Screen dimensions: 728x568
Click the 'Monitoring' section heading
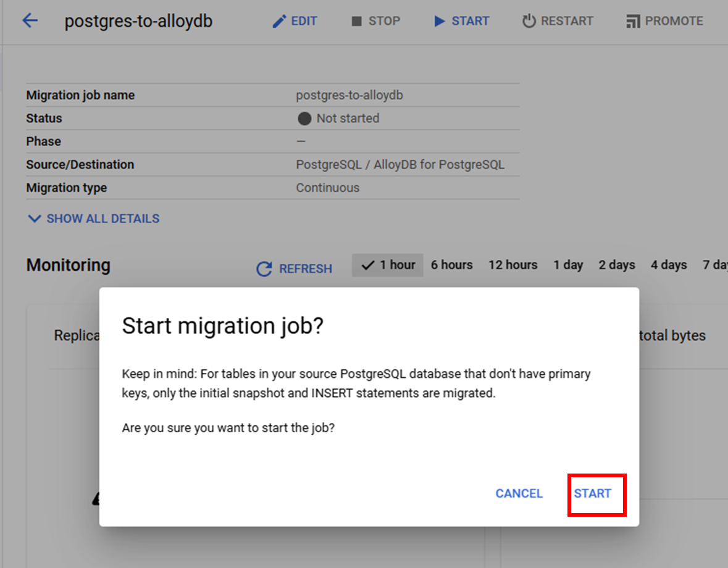tap(69, 265)
